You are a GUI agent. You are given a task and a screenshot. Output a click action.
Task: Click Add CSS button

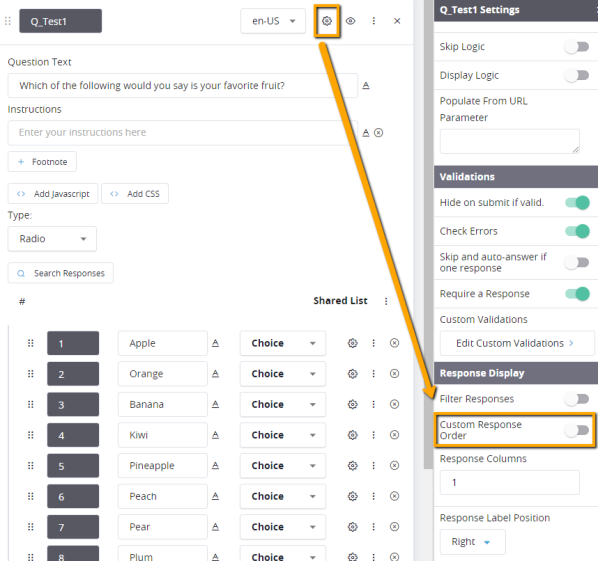[x=135, y=194]
